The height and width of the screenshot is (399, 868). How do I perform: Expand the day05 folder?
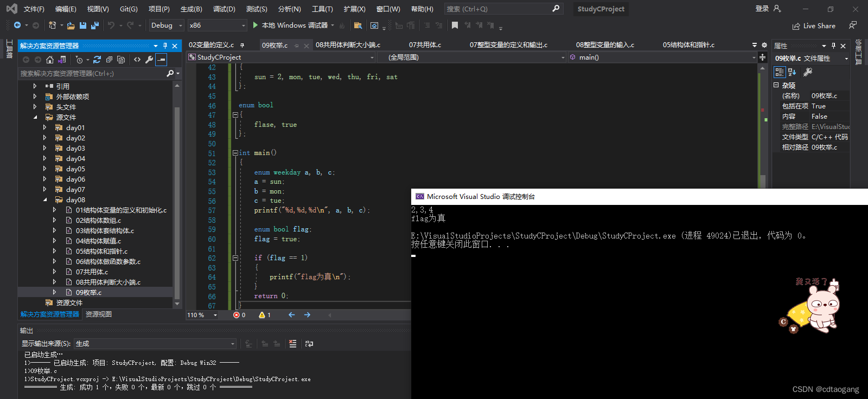pyautogui.click(x=44, y=169)
